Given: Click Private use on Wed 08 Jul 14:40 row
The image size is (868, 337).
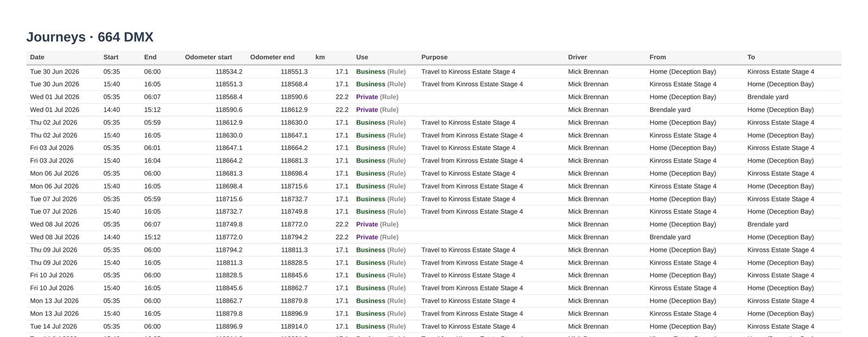Looking at the screenshot, I should coord(367,237).
